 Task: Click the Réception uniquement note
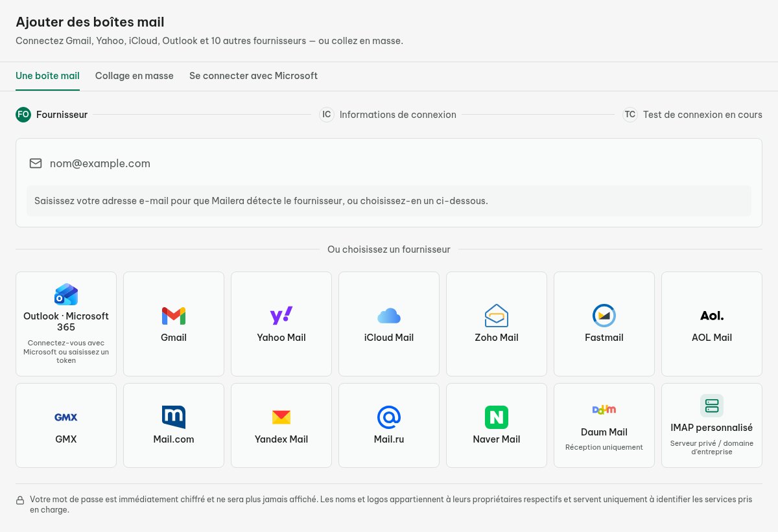pos(604,447)
